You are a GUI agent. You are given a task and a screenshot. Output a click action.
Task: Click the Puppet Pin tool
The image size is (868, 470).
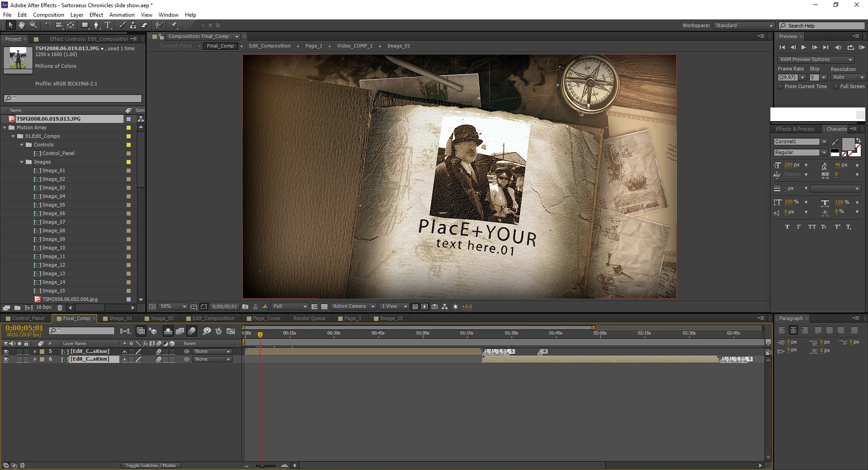(x=174, y=25)
